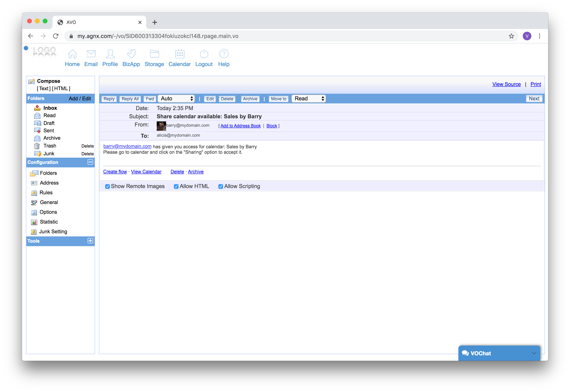Screen dimensions: 570x392
Task: Click the Logout power icon
Action: (x=204, y=54)
